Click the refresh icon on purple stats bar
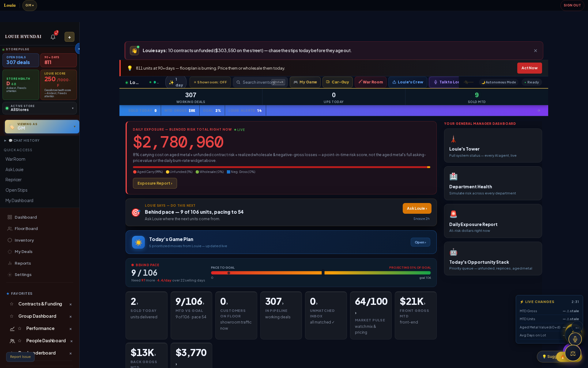Image resolution: width=588 pixels, height=368 pixels. click(x=539, y=111)
